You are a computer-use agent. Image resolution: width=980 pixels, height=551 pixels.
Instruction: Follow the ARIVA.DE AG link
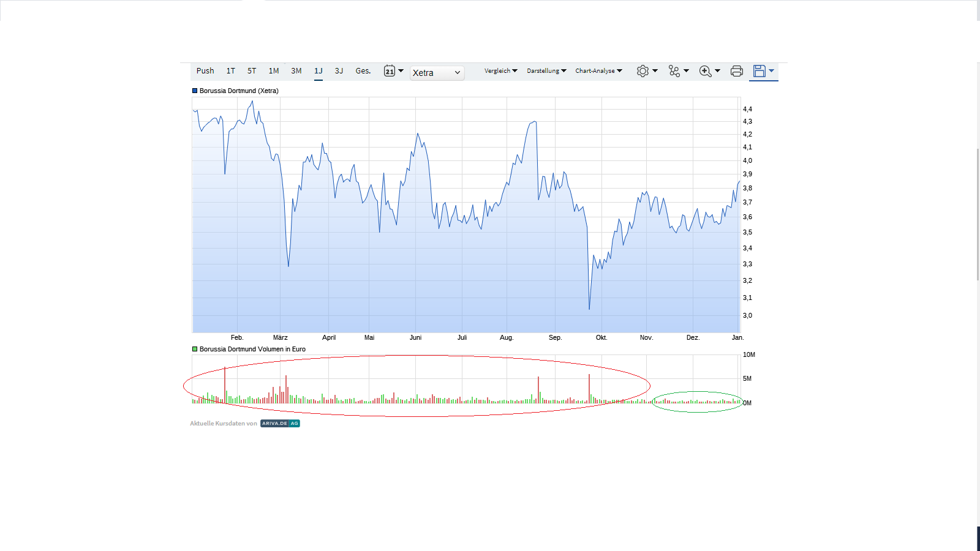280,424
